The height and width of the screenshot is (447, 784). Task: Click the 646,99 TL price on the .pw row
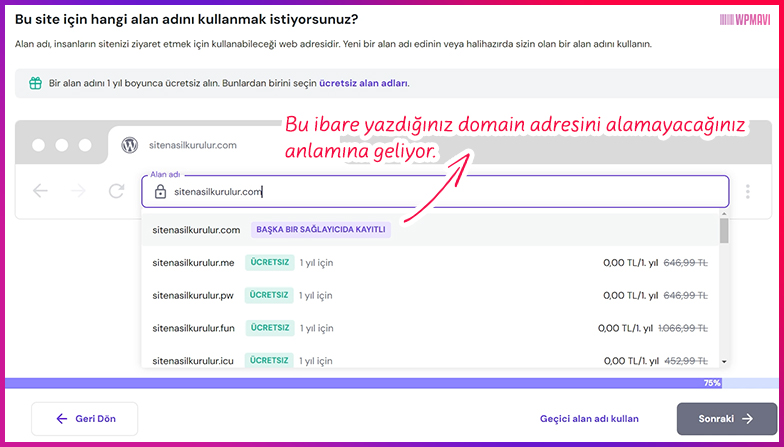tap(686, 296)
